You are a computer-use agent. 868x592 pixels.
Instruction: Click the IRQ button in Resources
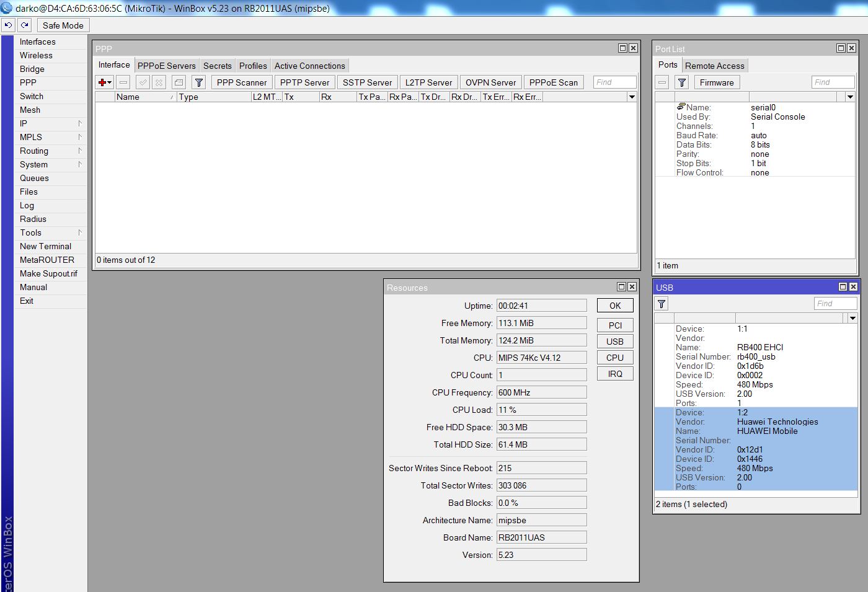(615, 374)
